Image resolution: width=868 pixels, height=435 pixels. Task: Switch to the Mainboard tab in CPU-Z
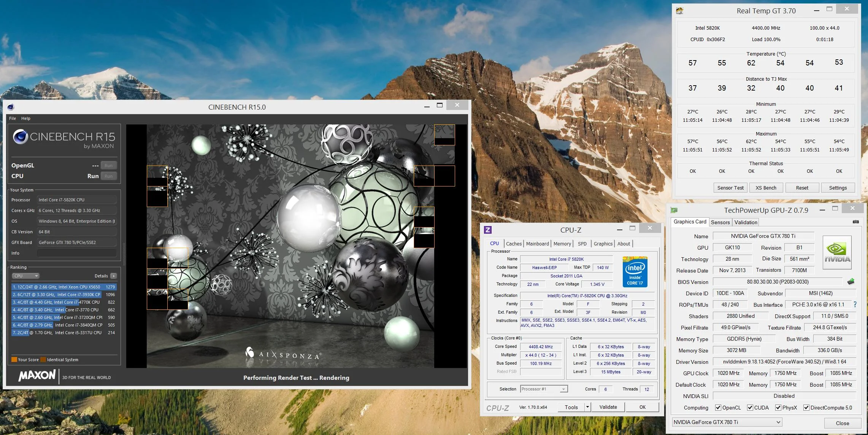pos(537,244)
